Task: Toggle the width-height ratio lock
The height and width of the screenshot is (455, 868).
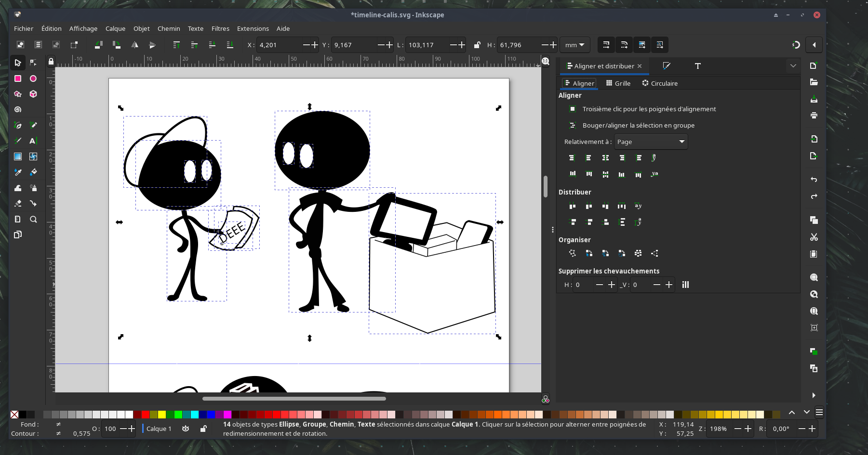Action: click(x=477, y=45)
